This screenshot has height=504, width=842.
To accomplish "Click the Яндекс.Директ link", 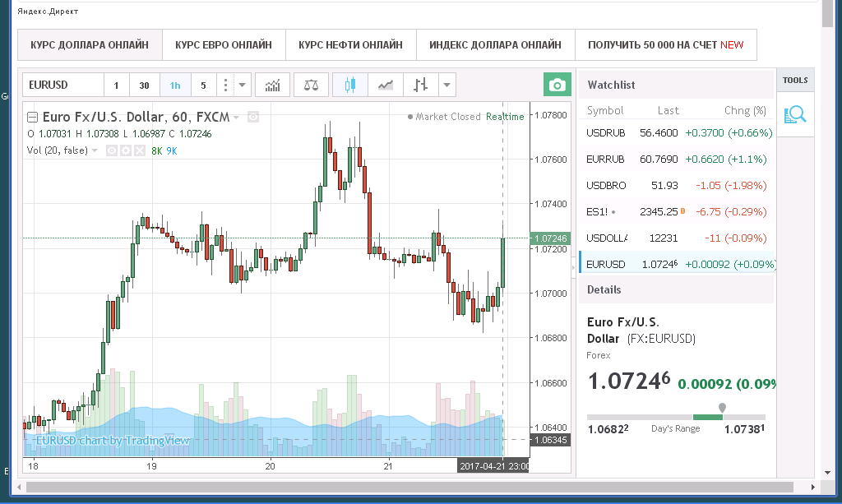I will click(48, 11).
